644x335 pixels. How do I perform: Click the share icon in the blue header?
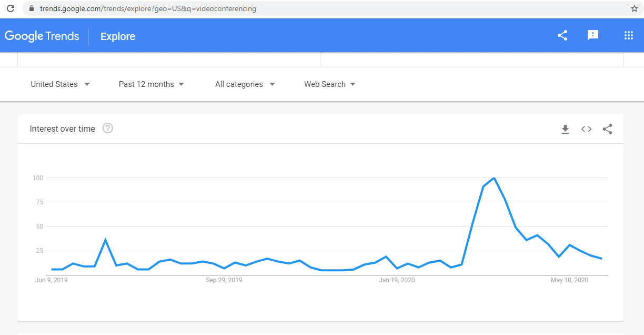(x=562, y=35)
